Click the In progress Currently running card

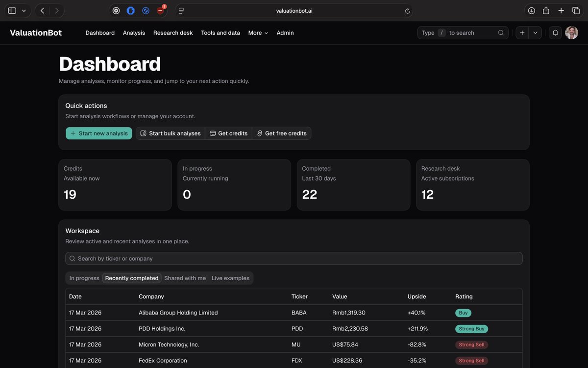pos(234,185)
